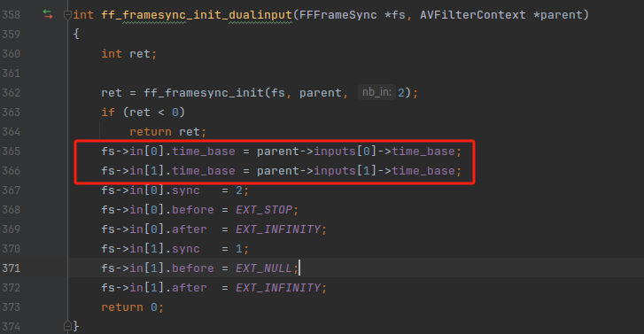Screen dimensions: 644x334
Task: Click 'int ret;' declaration on line 360
Action: [129, 54]
